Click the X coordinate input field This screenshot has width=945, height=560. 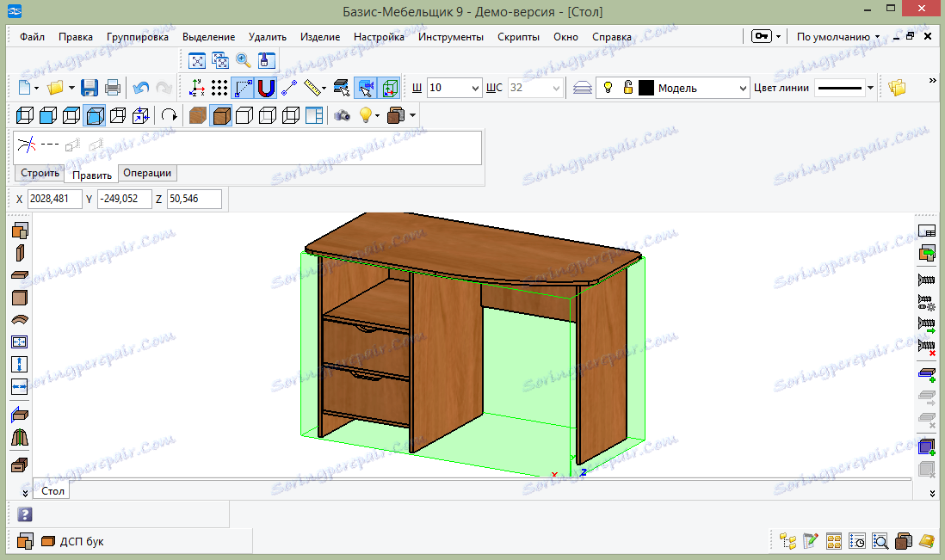coord(54,199)
